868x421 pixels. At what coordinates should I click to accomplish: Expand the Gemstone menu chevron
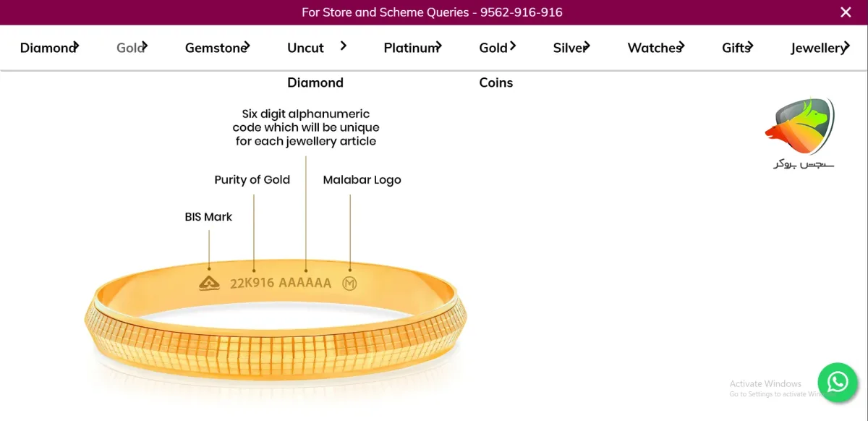click(x=246, y=46)
